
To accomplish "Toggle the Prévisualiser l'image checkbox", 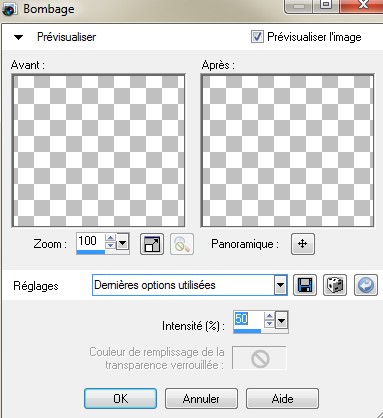I will [257, 36].
